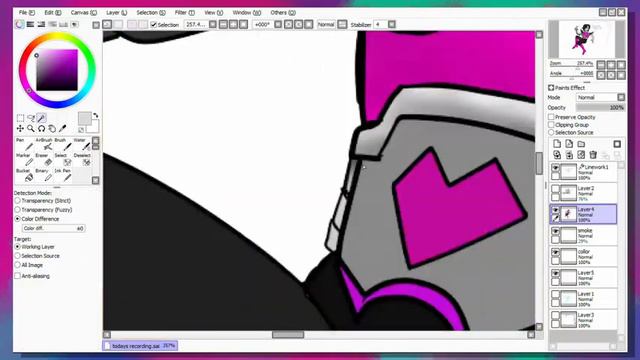Choose the Select pen tool

[x=63, y=160]
